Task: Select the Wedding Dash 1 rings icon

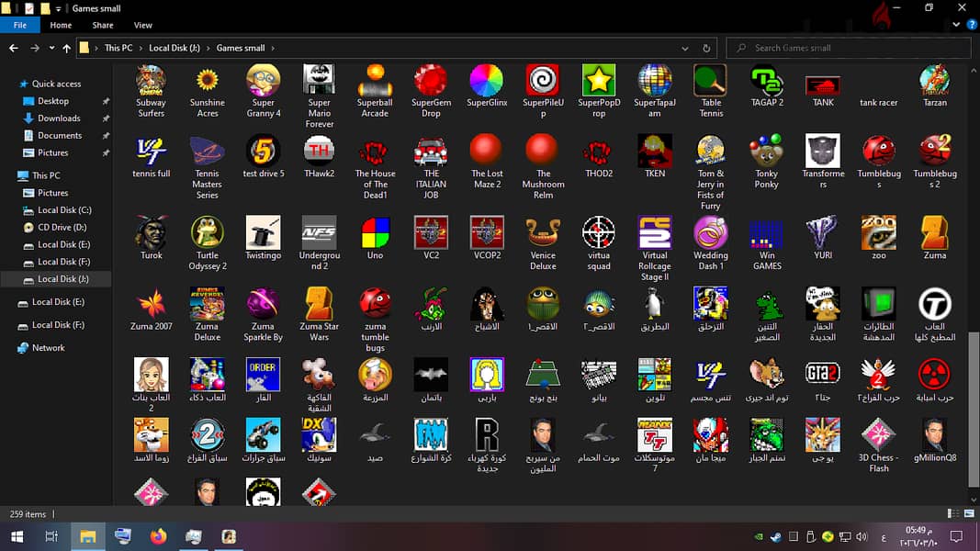Action: point(711,232)
